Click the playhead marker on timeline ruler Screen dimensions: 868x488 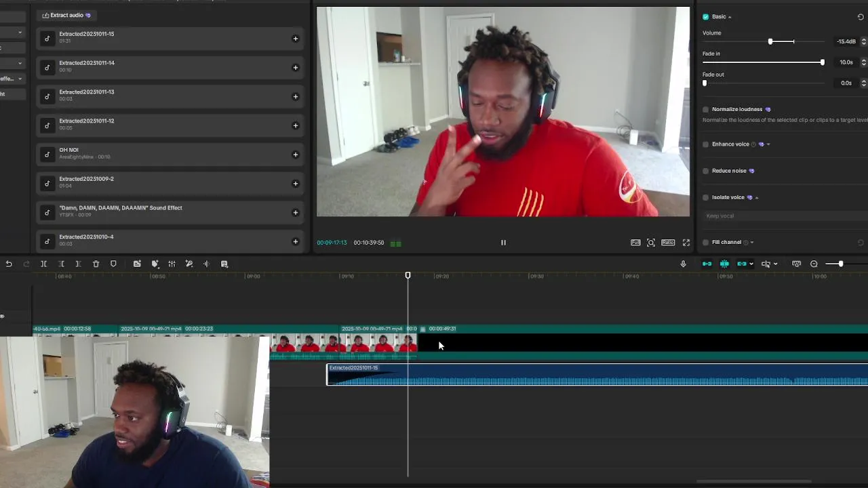408,275
